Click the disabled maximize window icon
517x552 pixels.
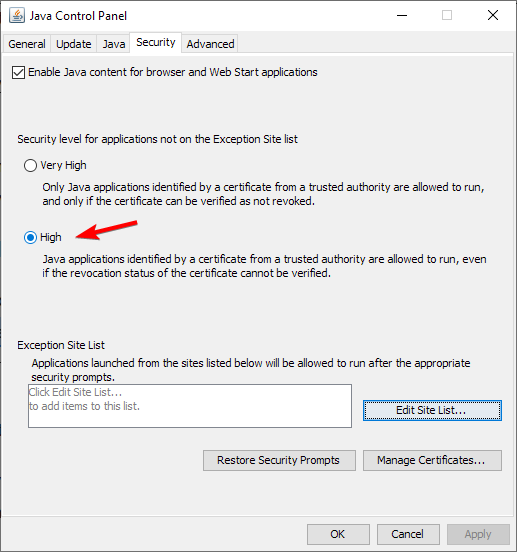(x=447, y=15)
